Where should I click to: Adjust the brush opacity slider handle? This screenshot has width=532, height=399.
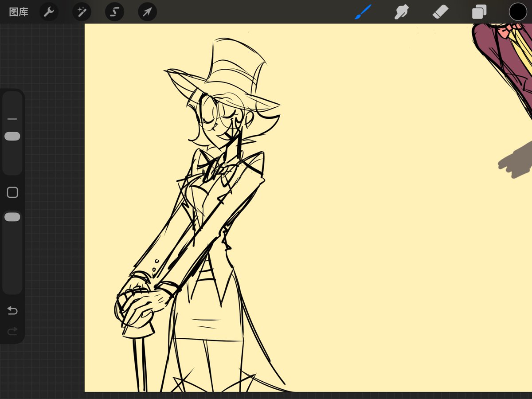tap(12, 217)
